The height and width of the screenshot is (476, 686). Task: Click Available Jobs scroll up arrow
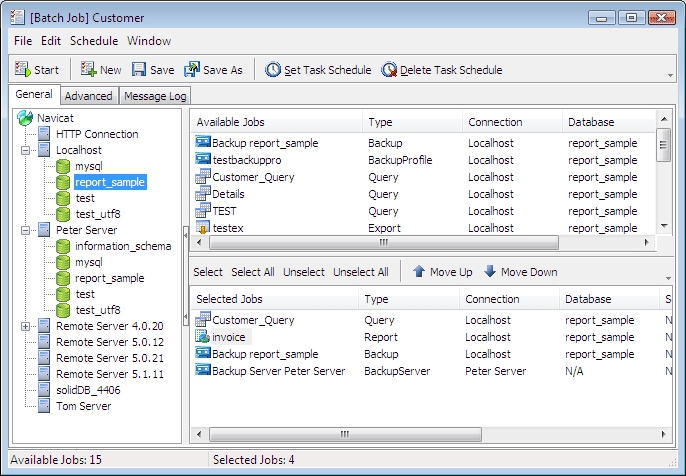(x=664, y=119)
